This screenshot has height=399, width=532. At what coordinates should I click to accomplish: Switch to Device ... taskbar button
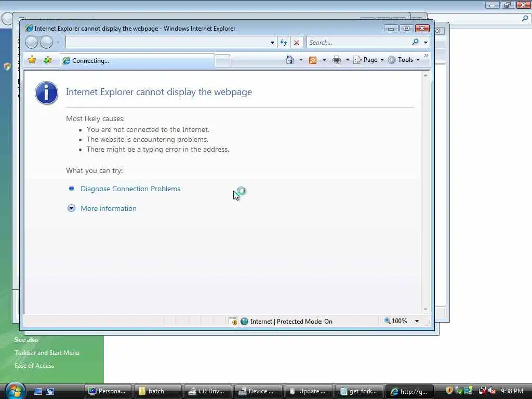coord(258,391)
